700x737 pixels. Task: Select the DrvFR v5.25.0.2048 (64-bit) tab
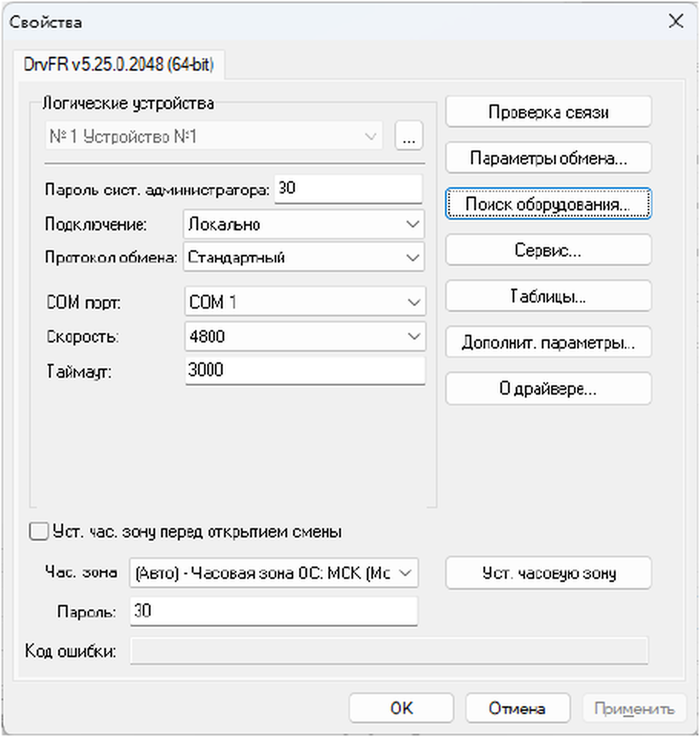coord(119,64)
